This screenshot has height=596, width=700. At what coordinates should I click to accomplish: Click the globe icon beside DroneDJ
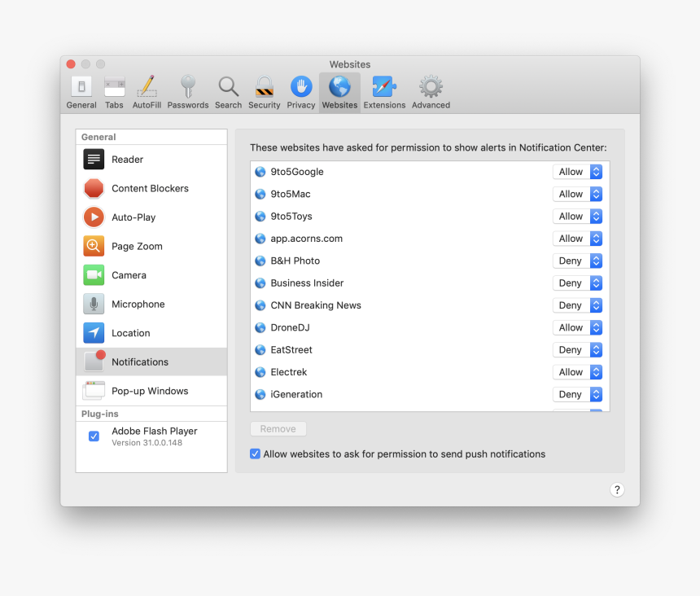pyautogui.click(x=260, y=327)
